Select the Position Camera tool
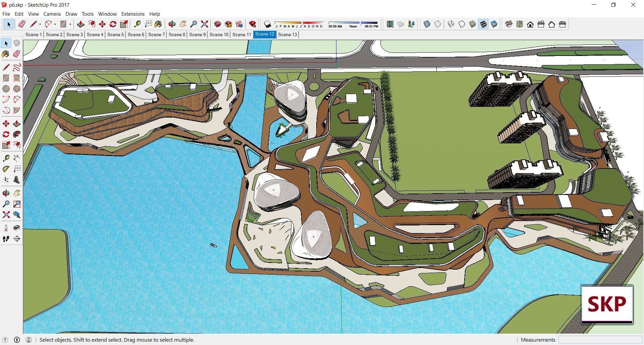Screen dimensions: 644x345 (6, 228)
